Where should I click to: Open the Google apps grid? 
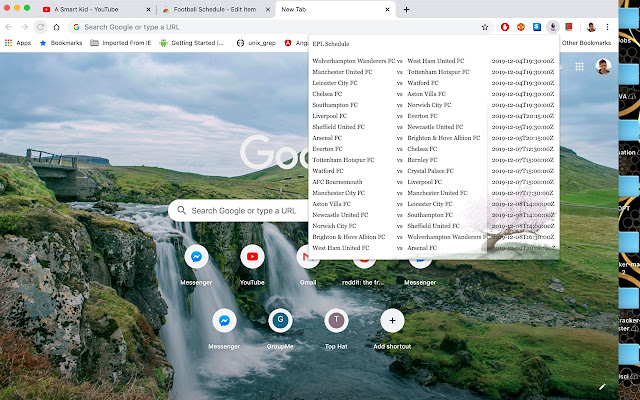pyautogui.click(x=579, y=66)
